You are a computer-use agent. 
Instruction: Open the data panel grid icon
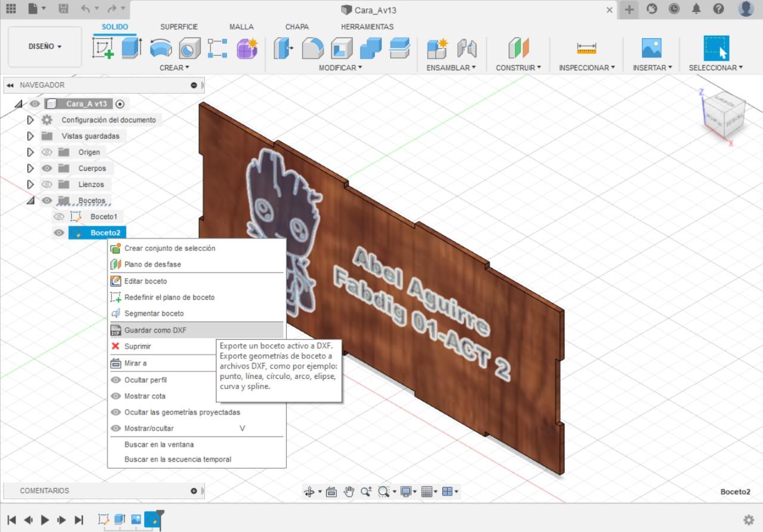click(11, 10)
